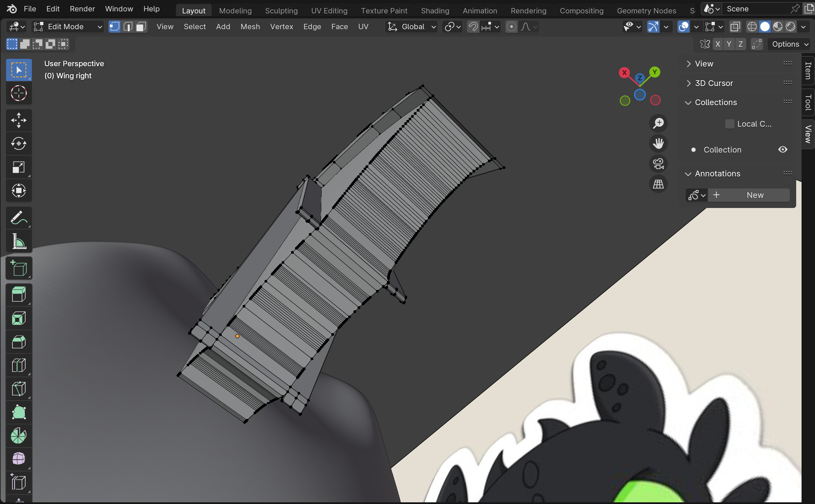Toggle Z axis mirror

click(x=740, y=44)
